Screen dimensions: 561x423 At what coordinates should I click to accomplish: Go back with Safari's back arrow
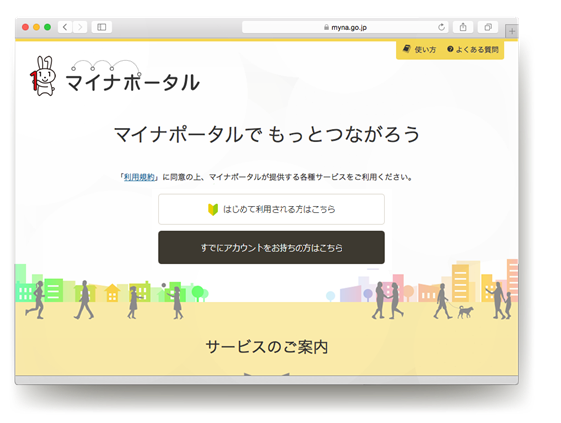pos(65,27)
